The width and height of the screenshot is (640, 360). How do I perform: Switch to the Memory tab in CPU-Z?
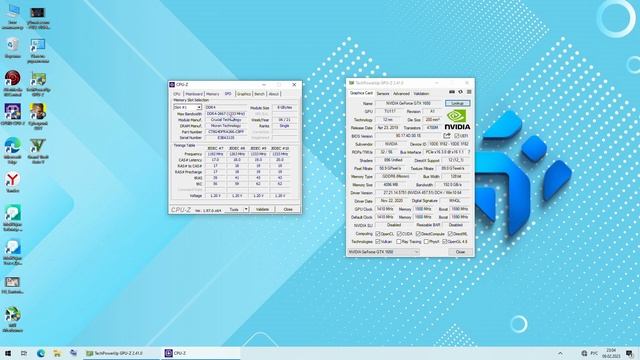pos(213,94)
